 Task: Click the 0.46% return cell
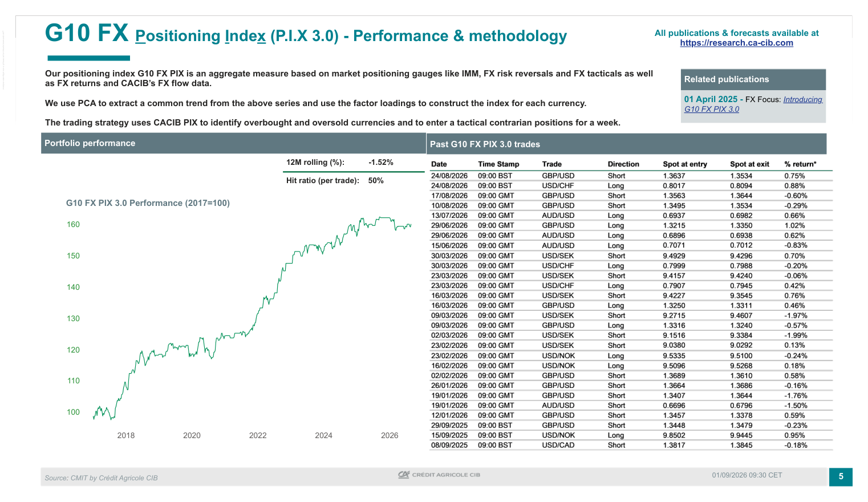coord(794,306)
